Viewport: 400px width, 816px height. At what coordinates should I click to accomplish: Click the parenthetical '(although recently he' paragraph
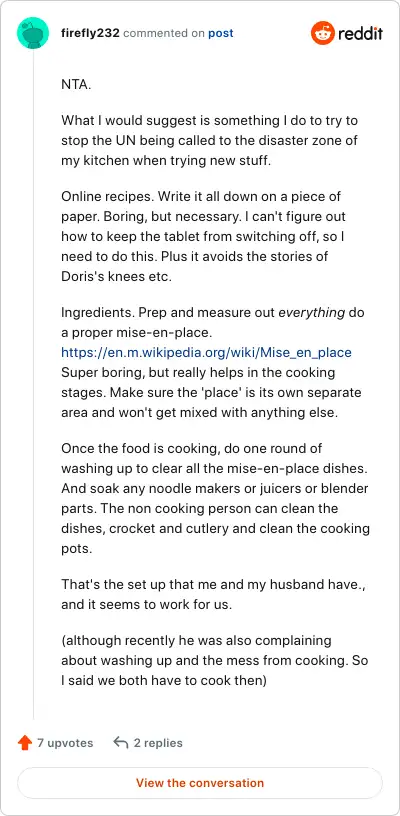click(214, 660)
